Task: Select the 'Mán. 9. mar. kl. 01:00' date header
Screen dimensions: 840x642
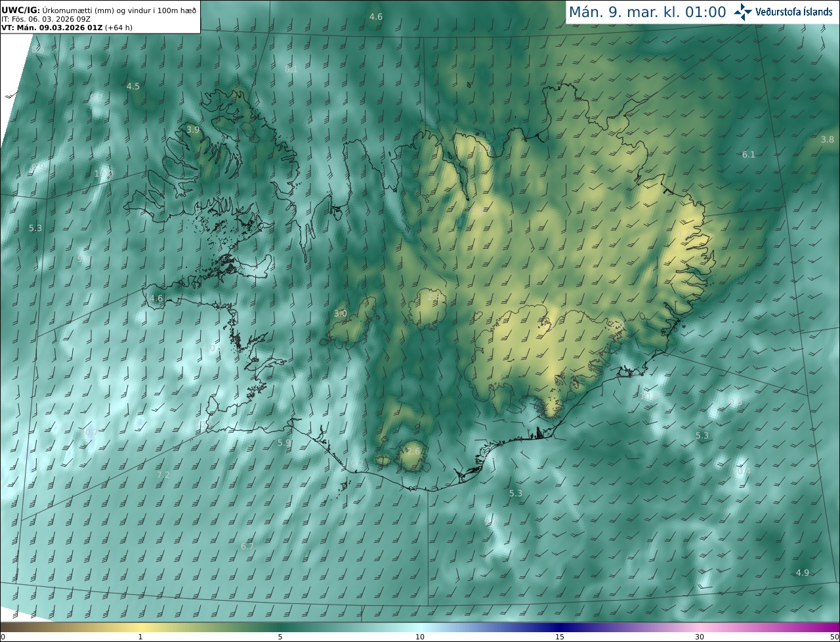Action: (647, 12)
